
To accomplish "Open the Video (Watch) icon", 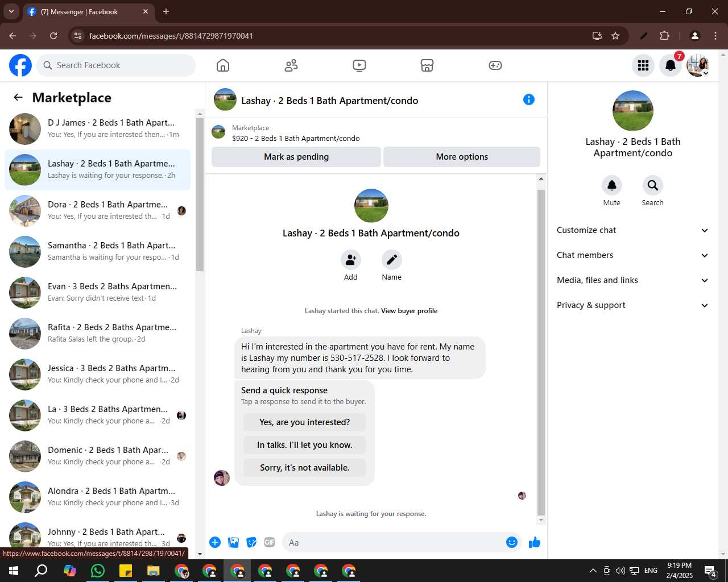I will (359, 65).
